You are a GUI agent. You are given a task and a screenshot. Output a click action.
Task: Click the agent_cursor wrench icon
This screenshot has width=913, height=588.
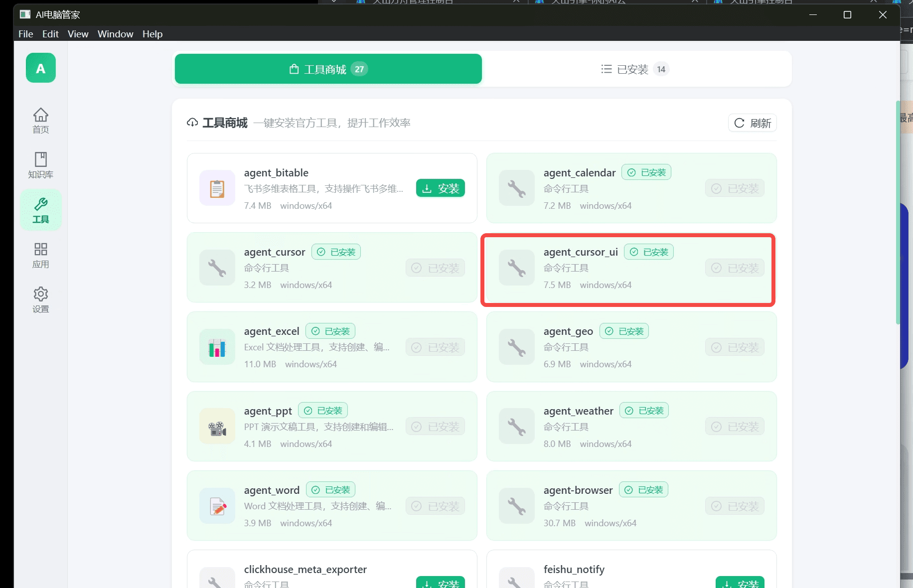pos(217,268)
